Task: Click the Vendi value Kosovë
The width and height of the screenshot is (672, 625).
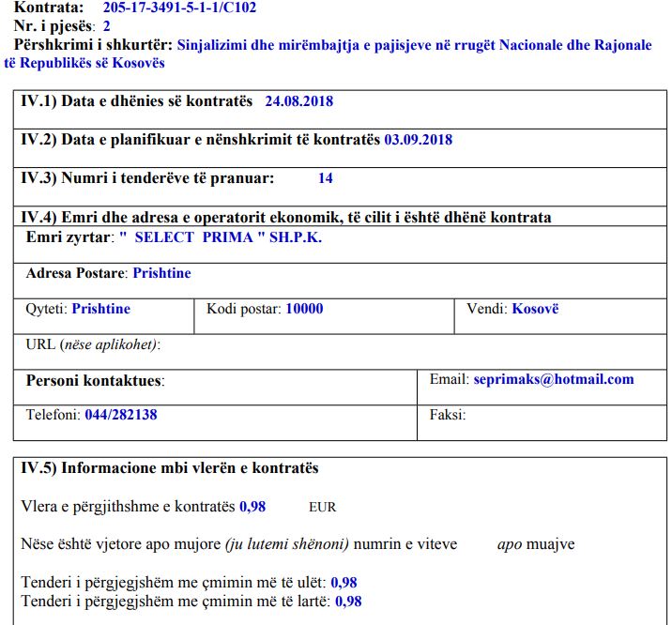Action: [535, 309]
